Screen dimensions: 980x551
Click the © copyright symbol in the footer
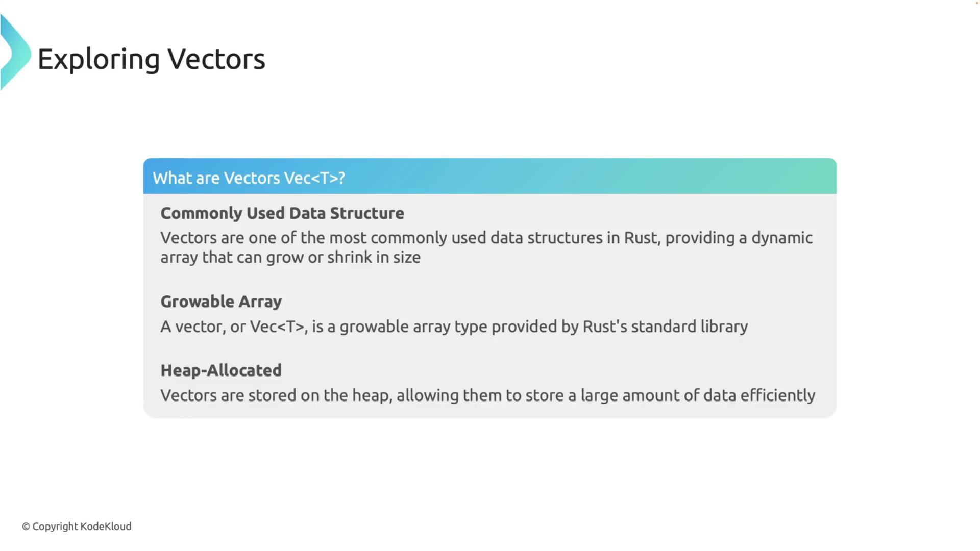tap(26, 527)
